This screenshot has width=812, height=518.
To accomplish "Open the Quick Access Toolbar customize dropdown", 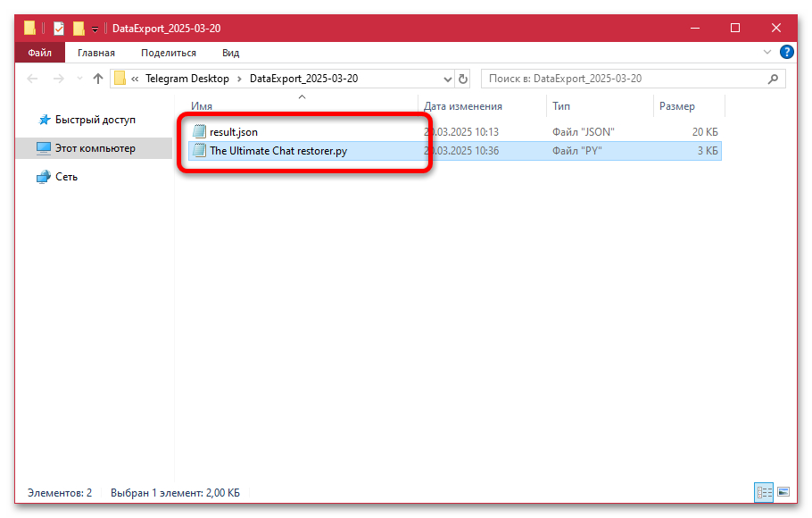I will coord(95,29).
